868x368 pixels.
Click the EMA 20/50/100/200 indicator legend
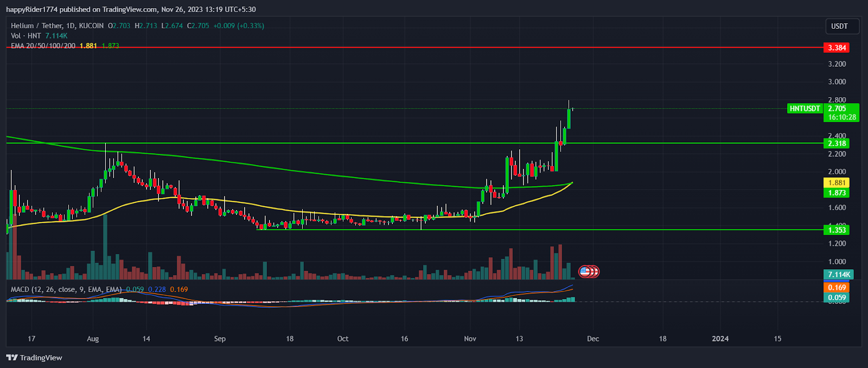(43, 46)
